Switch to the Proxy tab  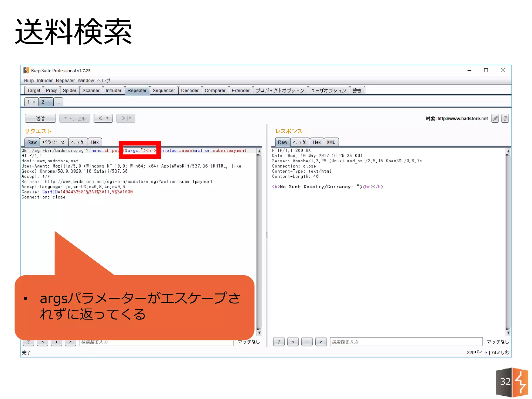[51, 90]
